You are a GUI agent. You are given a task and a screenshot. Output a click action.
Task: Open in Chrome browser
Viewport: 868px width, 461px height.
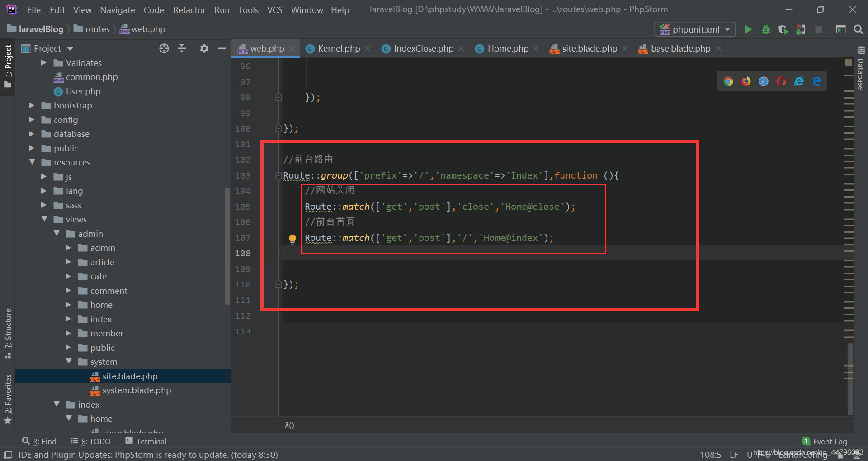pyautogui.click(x=728, y=81)
